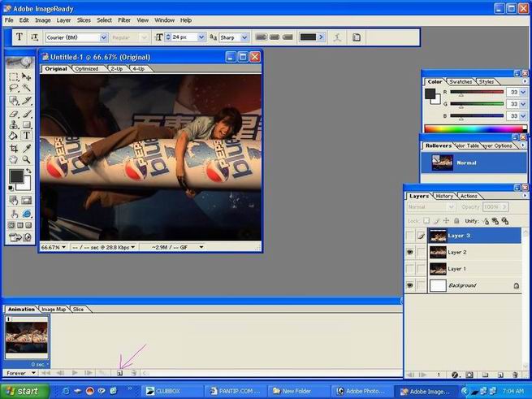Swap foreground and background colors
This screenshot has width=532, height=399.
point(28,171)
